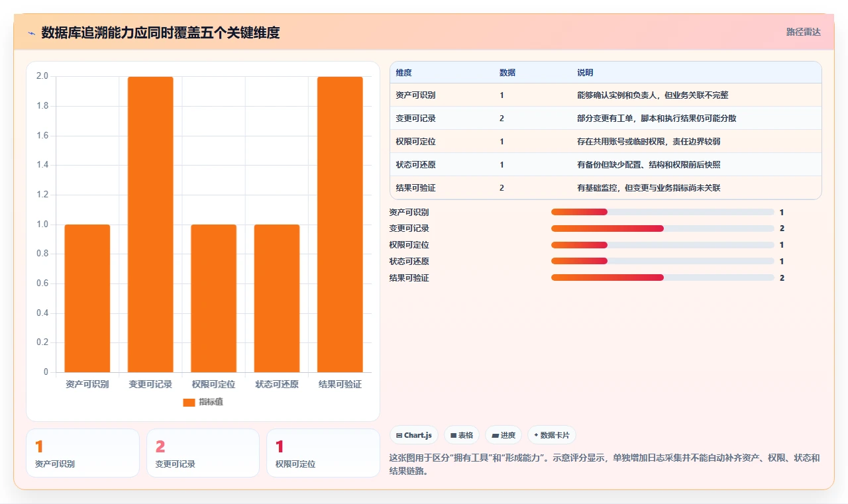Click the 1.0 y-axis label
This screenshot has height=504, width=848.
(42, 225)
